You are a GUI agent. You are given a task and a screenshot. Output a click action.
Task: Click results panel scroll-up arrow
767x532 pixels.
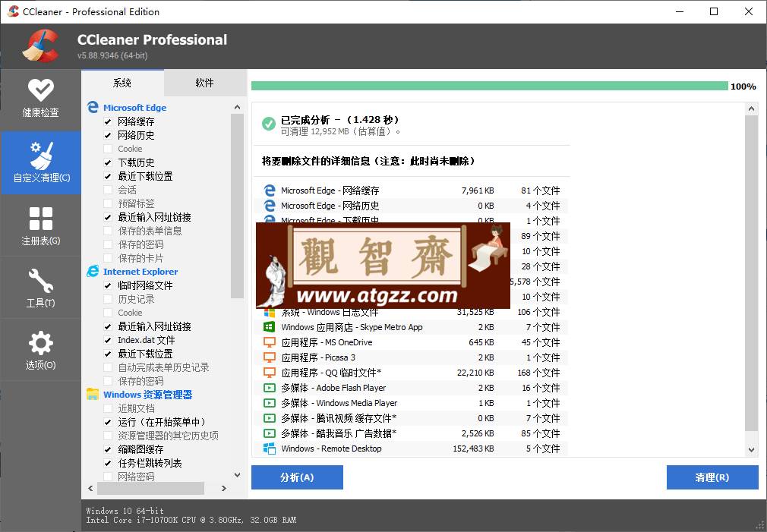[751, 109]
